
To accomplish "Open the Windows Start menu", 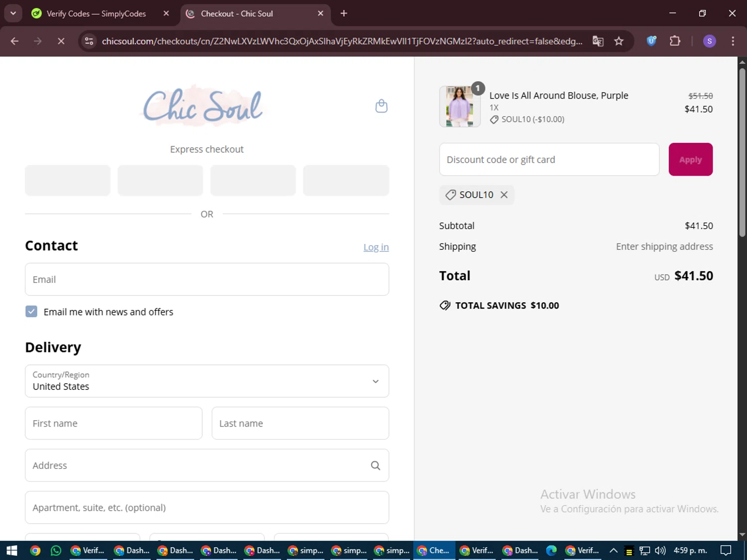I will pos(11,551).
